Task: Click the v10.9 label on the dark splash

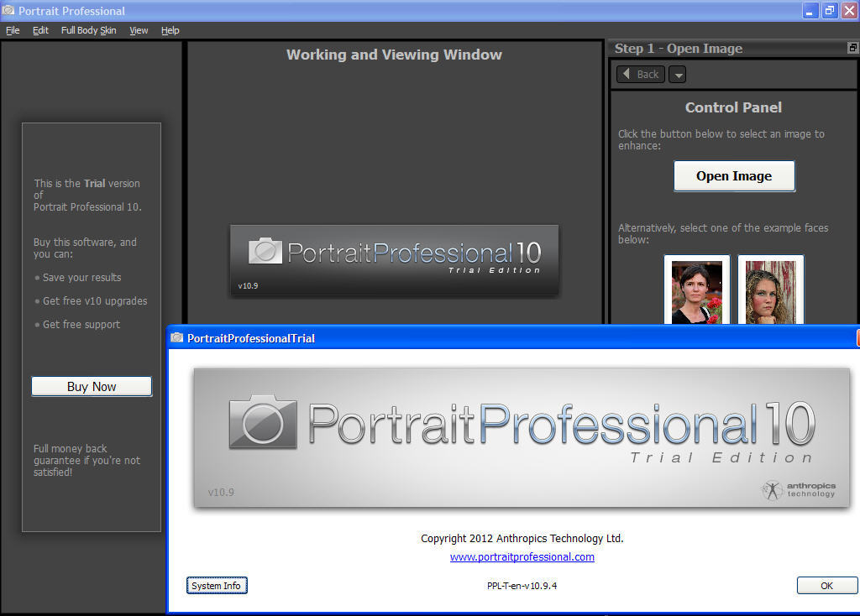Action: click(248, 285)
